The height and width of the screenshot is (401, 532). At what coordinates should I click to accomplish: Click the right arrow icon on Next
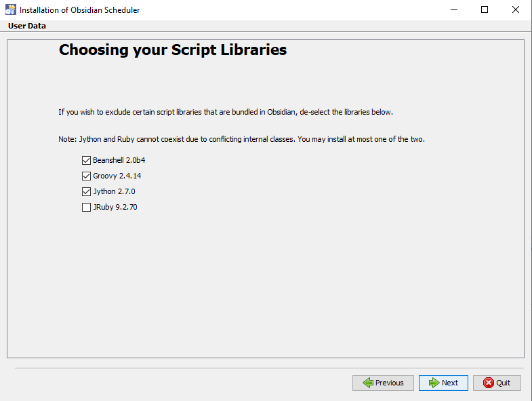coord(434,383)
